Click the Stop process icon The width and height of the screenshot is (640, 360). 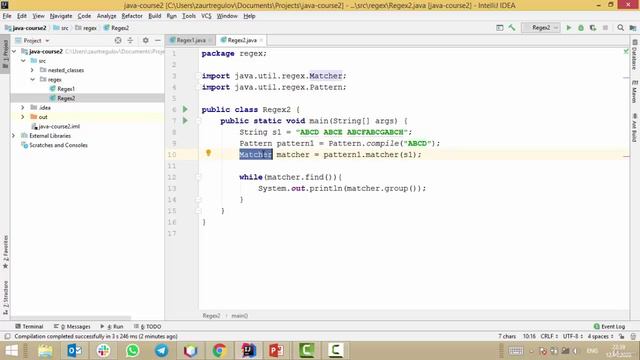605,28
